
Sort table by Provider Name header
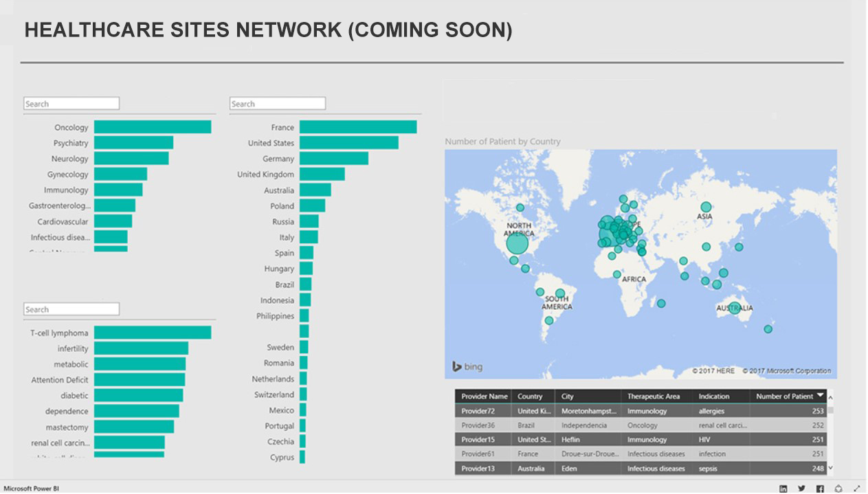[484, 396]
